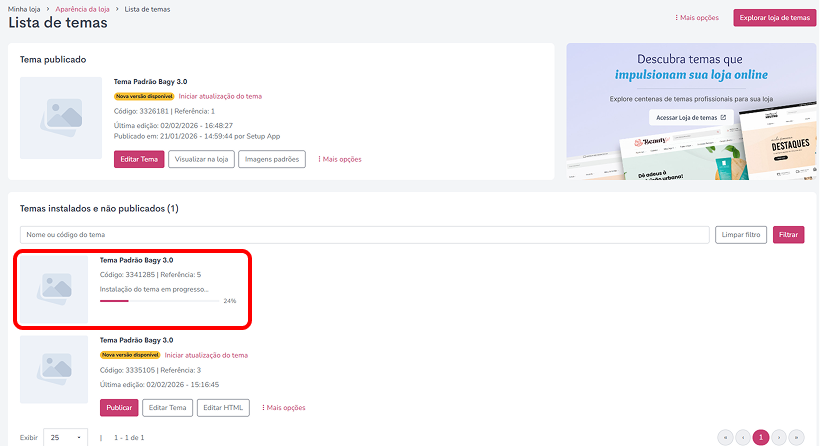
Task: Click Acessar Loja de temas external link
Action: pyautogui.click(x=691, y=118)
